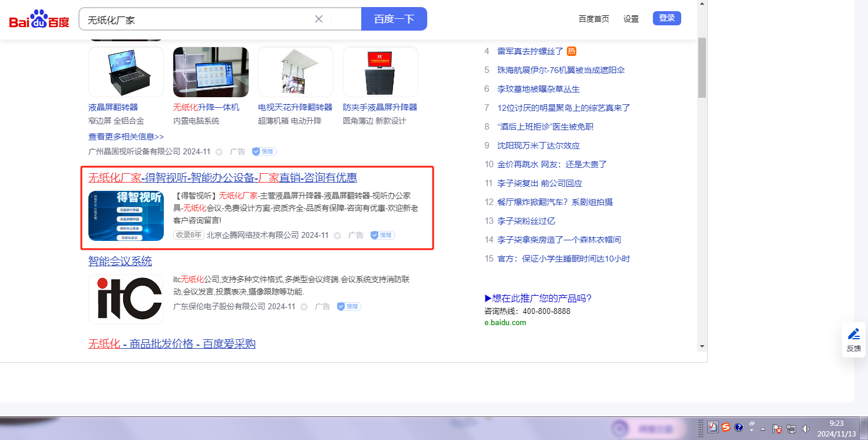868x440 pixels.
Task: Click 保障 badge under the 得智视听 ad
Action: click(x=382, y=235)
